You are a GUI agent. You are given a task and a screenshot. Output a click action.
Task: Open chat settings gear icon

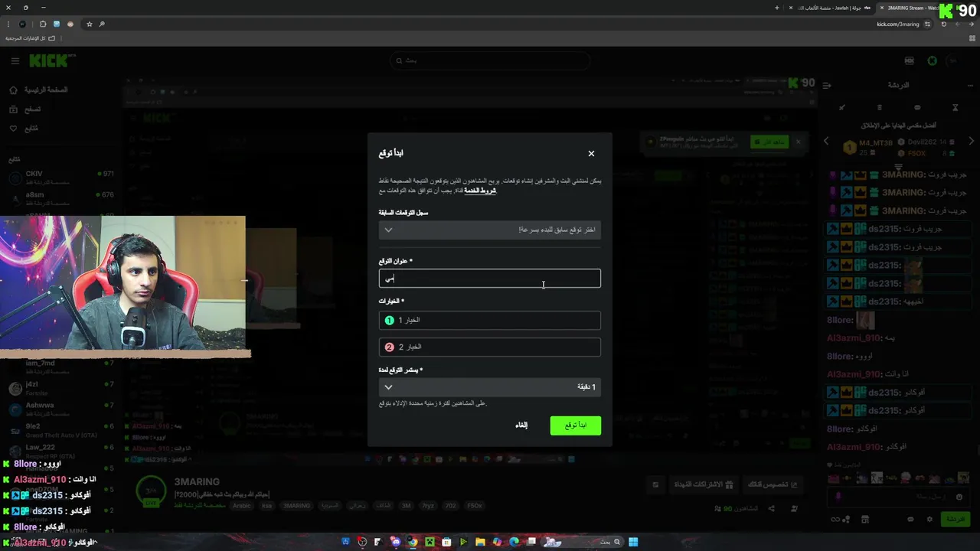(929, 519)
